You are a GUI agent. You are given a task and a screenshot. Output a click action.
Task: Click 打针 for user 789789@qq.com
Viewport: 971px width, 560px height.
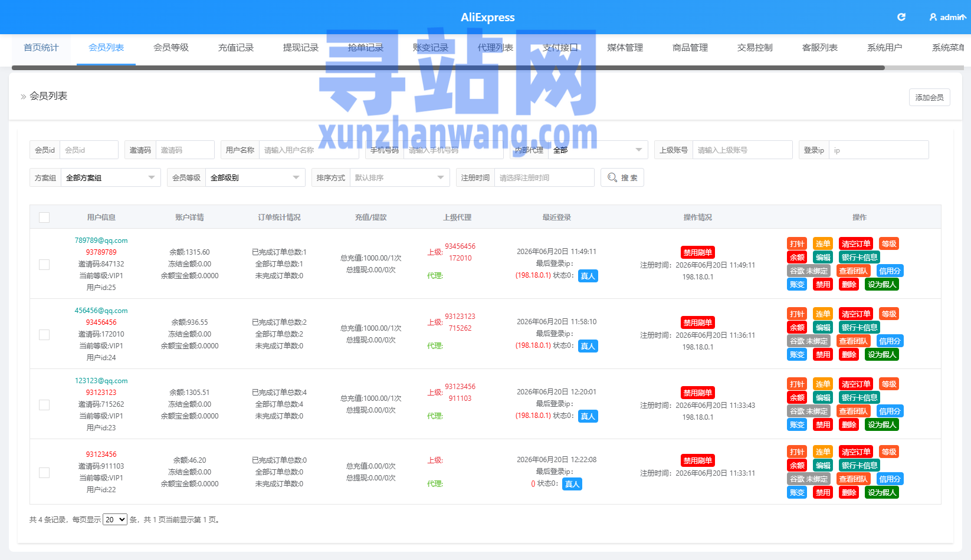coord(797,244)
